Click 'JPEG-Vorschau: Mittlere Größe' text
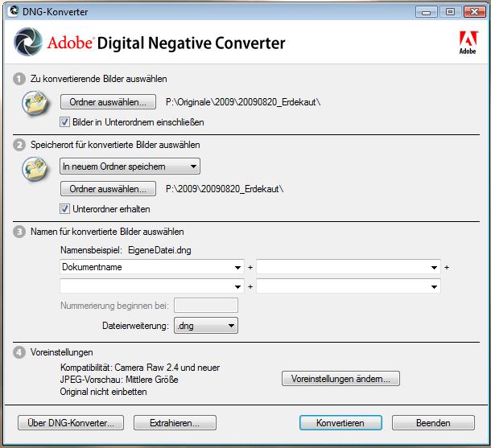The image size is (491, 448). pyautogui.click(x=119, y=380)
